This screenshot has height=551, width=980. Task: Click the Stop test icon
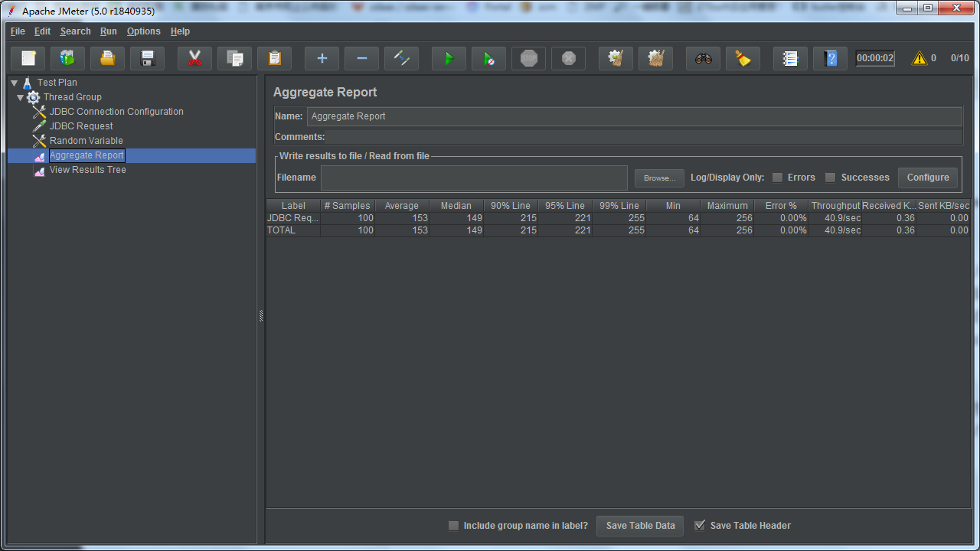[x=529, y=58]
